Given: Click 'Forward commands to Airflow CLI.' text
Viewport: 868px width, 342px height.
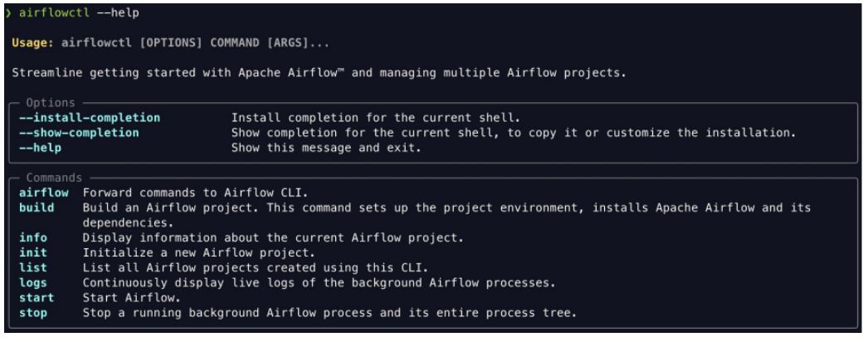Looking at the screenshot, I should (x=195, y=193).
